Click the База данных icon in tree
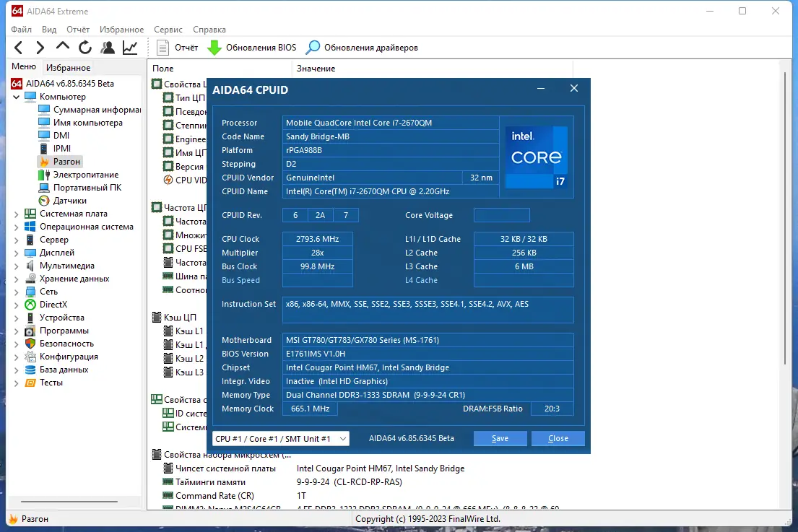 click(x=30, y=370)
